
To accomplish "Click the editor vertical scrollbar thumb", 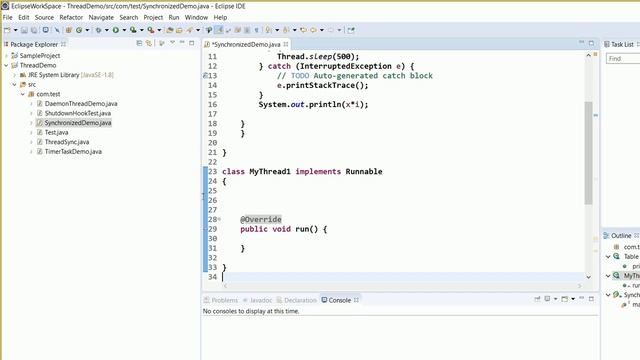I will [x=588, y=153].
